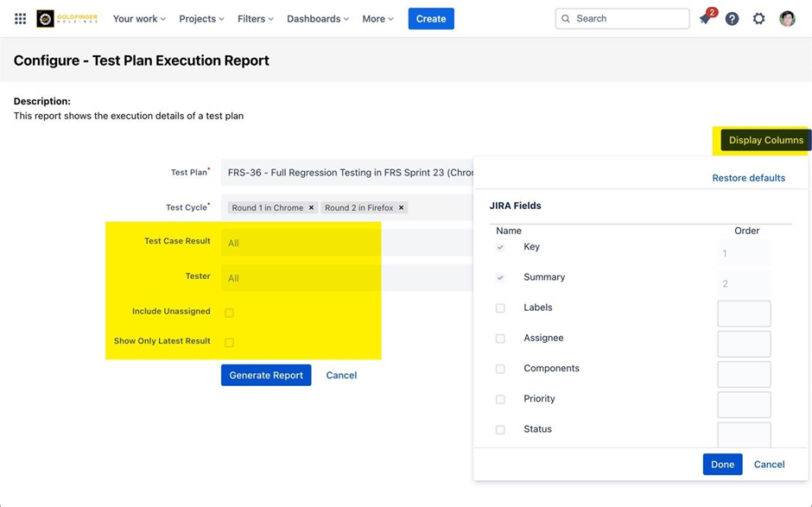The width and height of the screenshot is (812, 507).
Task: Remove the Round 2 in Firefox tag
Action: [x=401, y=208]
